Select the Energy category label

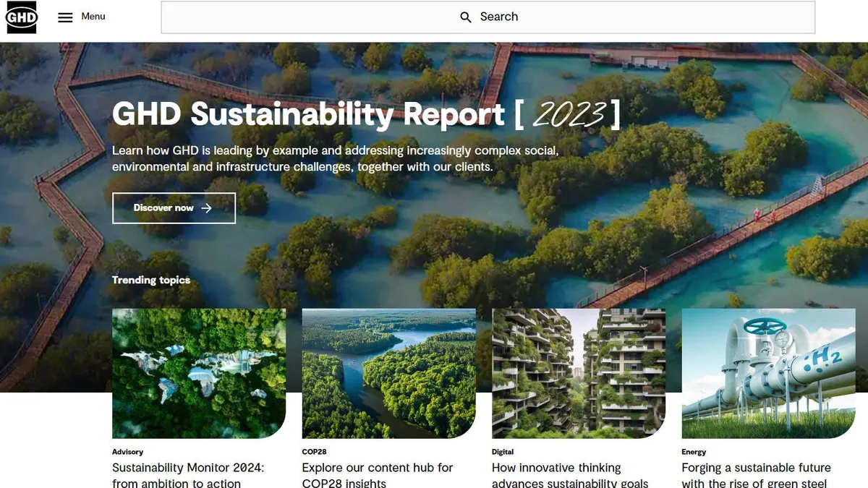[x=694, y=452]
